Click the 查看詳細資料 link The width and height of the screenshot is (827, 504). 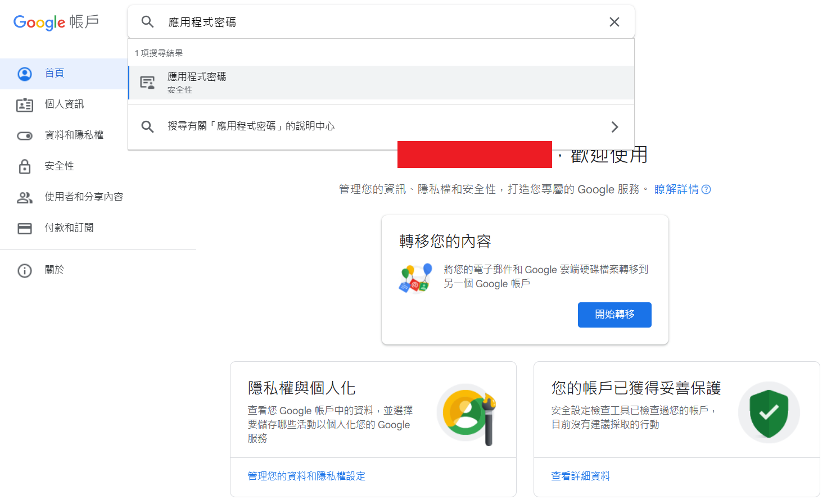point(580,476)
